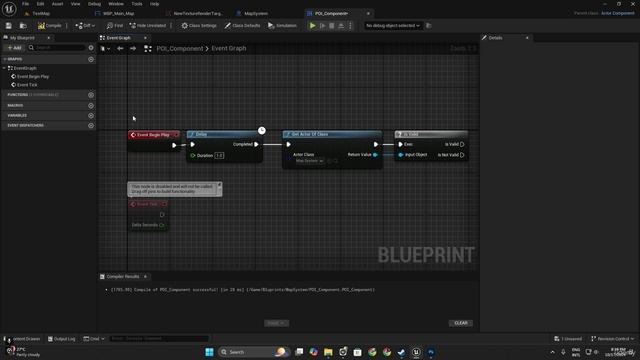This screenshot has height=360, width=640.
Task: Switch to the MapSystem tab
Action: pyautogui.click(x=256, y=13)
